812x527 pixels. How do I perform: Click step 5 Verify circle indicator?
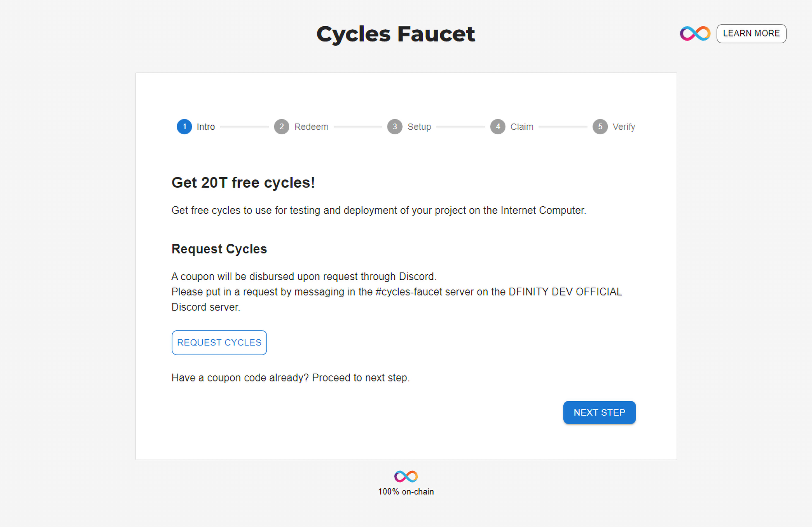pyautogui.click(x=601, y=126)
